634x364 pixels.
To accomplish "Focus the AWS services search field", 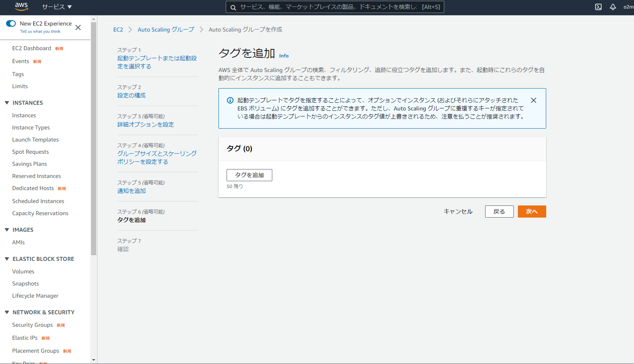I will 328,7.
